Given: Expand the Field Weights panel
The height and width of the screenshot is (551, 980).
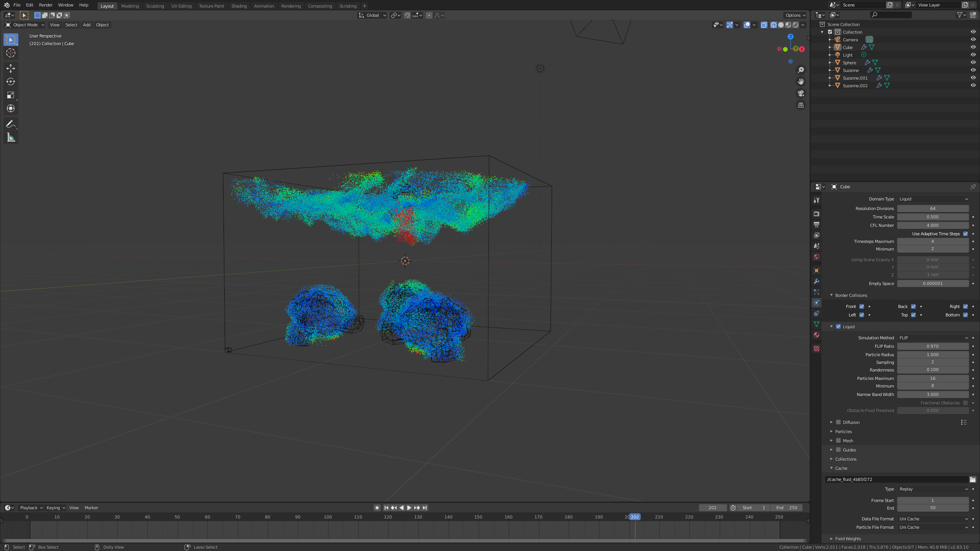Looking at the screenshot, I should (x=848, y=539).
